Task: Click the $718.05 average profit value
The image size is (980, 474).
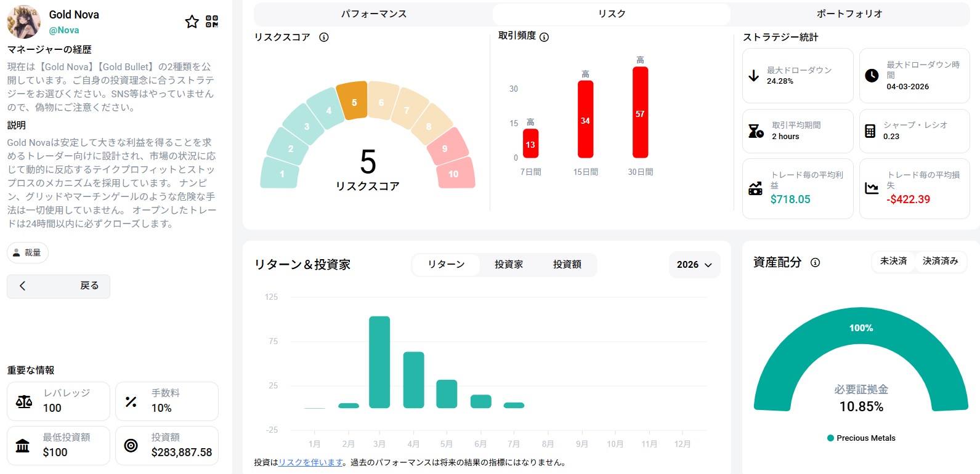Action: (x=790, y=199)
